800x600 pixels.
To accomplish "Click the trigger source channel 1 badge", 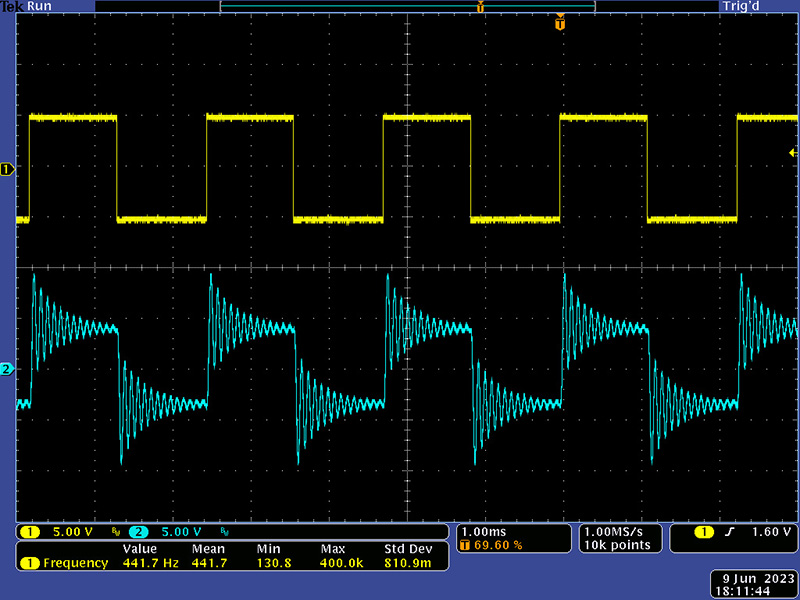I will 705,531.
